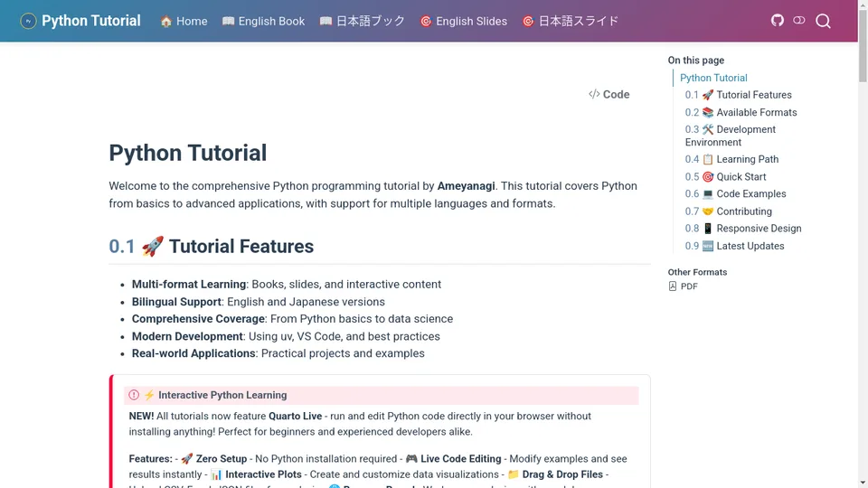Screen dimensions: 868x488
Task: Expand the Code dropdown menu
Action: (609, 95)
